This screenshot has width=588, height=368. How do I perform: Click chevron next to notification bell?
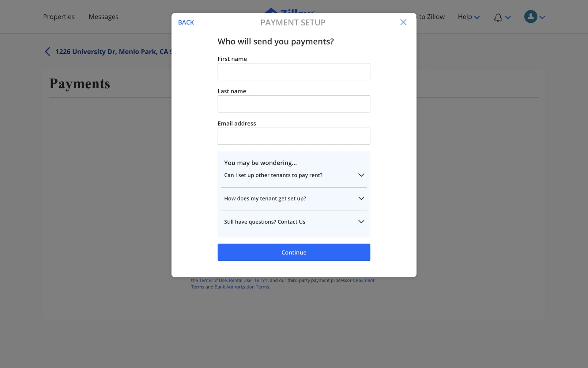(508, 17)
